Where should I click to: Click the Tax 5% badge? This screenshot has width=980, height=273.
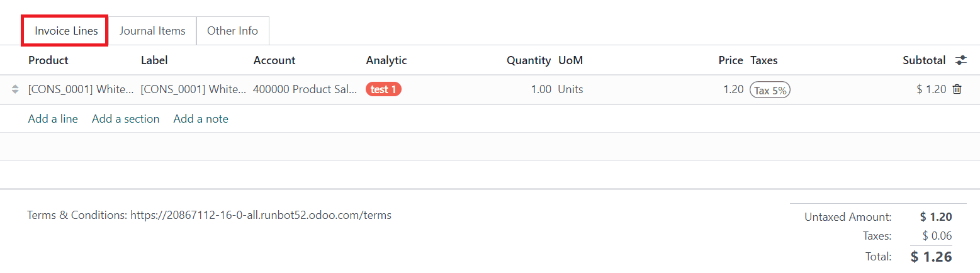click(x=770, y=90)
